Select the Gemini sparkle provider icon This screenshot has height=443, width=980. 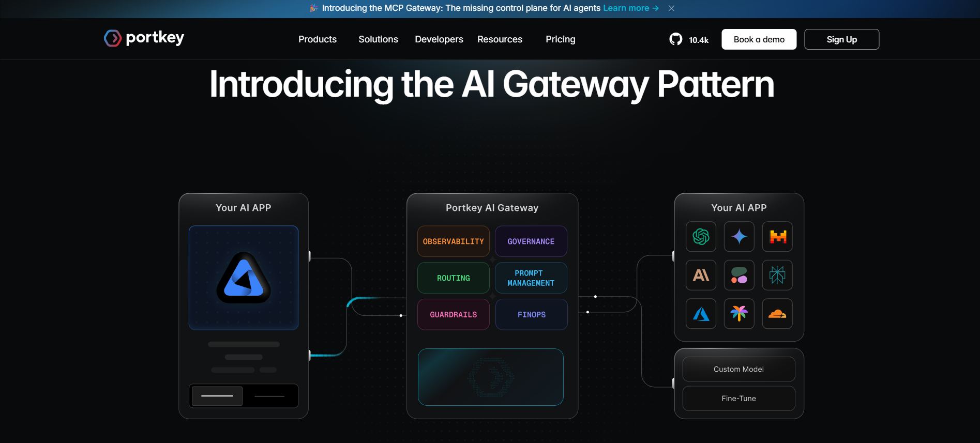739,237
